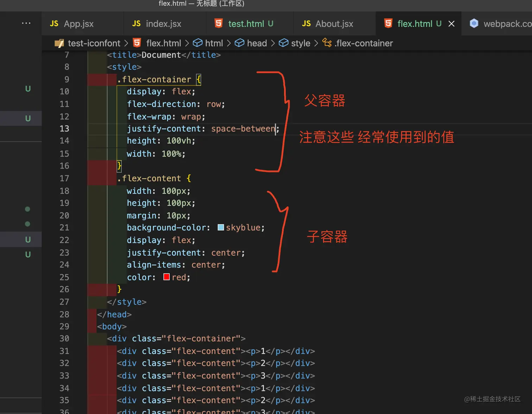Open test-iconfont folder in breadcrumb

point(94,43)
